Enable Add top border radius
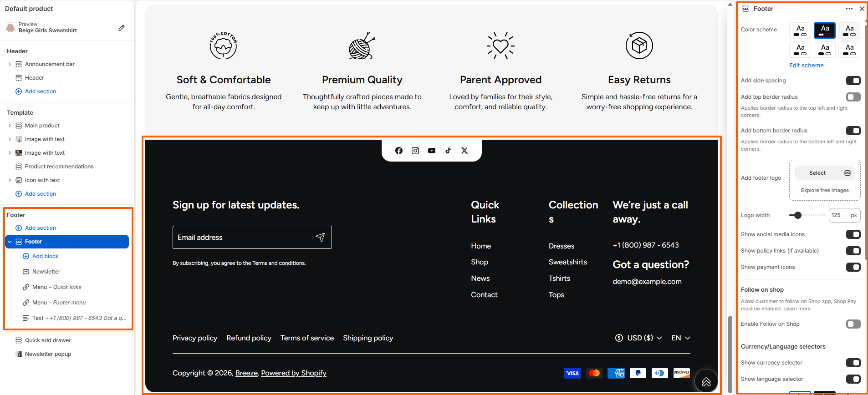The image size is (868, 395). 853,97
